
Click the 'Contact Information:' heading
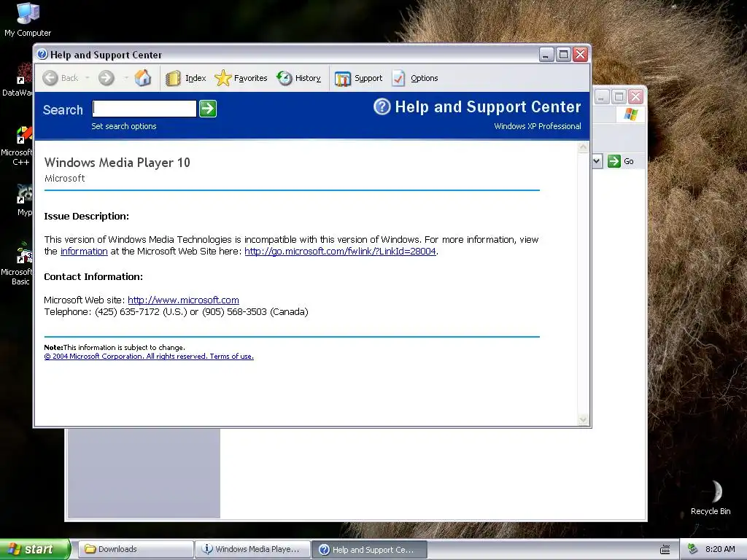tap(93, 276)
